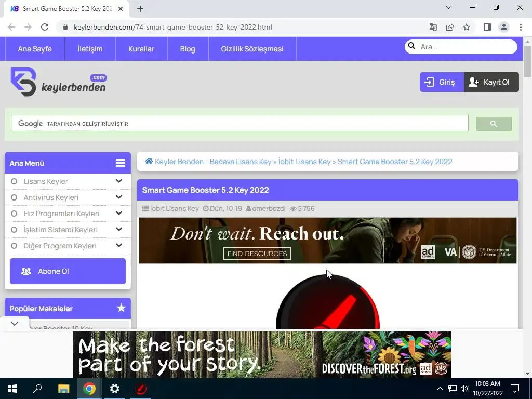Click the Kayıt Ol register button
This screenshot has height=399, width=532.
491,82
